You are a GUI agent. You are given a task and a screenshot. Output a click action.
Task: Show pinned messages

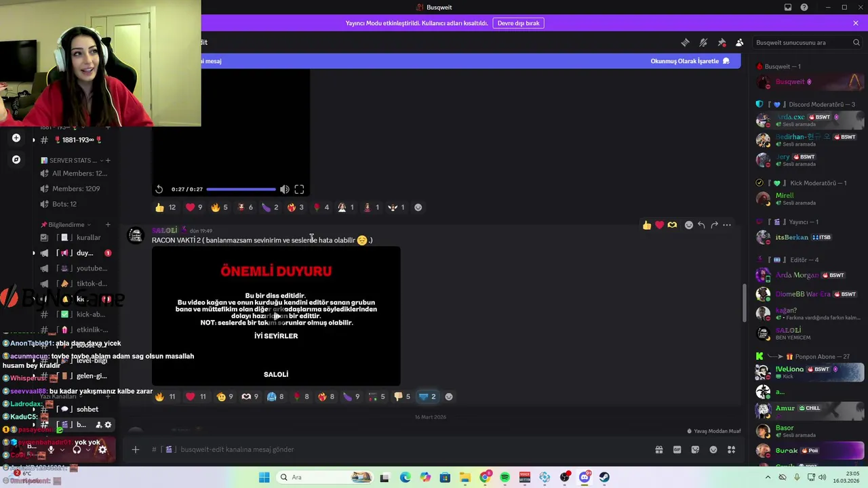[x=722, y=42]
